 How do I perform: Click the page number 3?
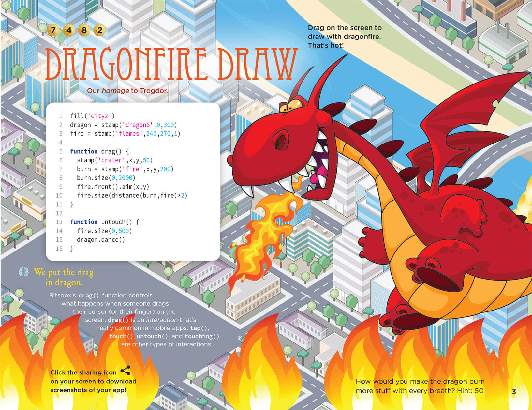[x=514, y=392]
